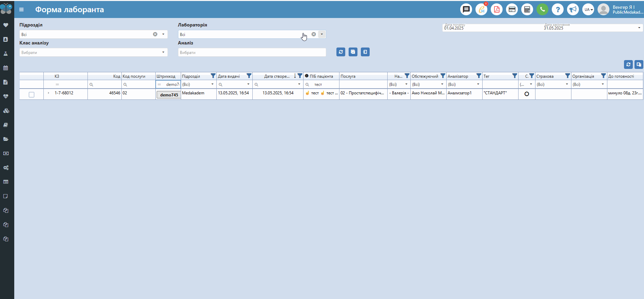Open the Лабораторія dropdown arrow
This screenshot has width=644, height=299.
pos(322,34)
